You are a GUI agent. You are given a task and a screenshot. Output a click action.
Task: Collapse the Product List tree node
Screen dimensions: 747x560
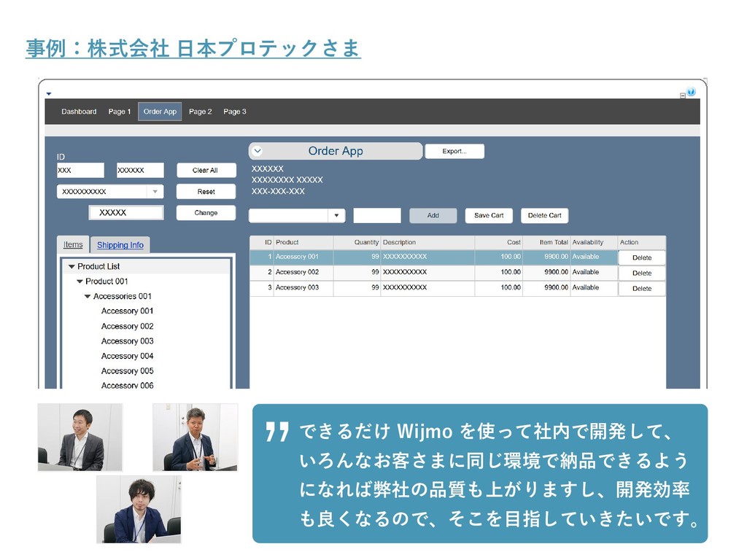[x=71, y=267]
